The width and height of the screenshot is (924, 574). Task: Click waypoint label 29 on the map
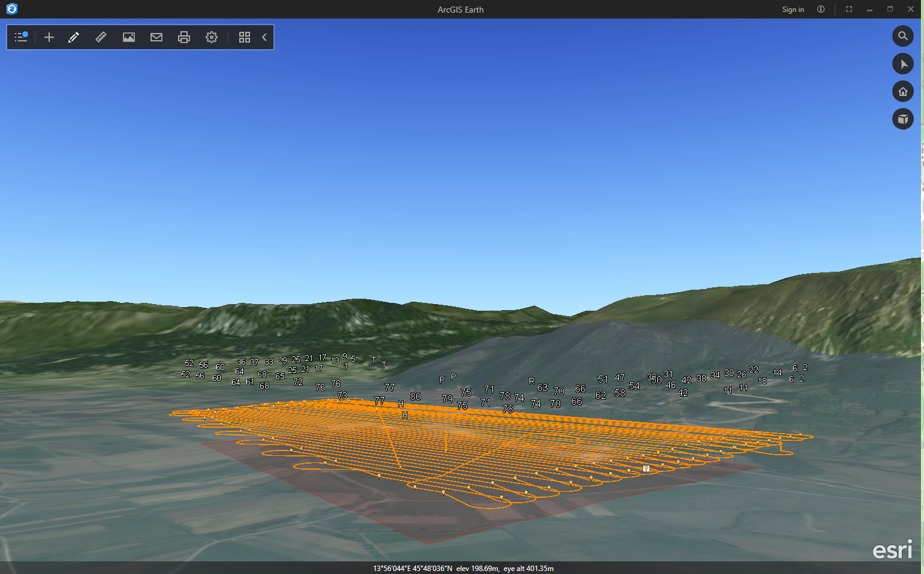click(x=282, y=360)
